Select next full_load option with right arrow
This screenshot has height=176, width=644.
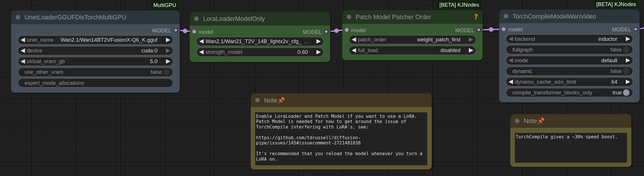point(471,50)
